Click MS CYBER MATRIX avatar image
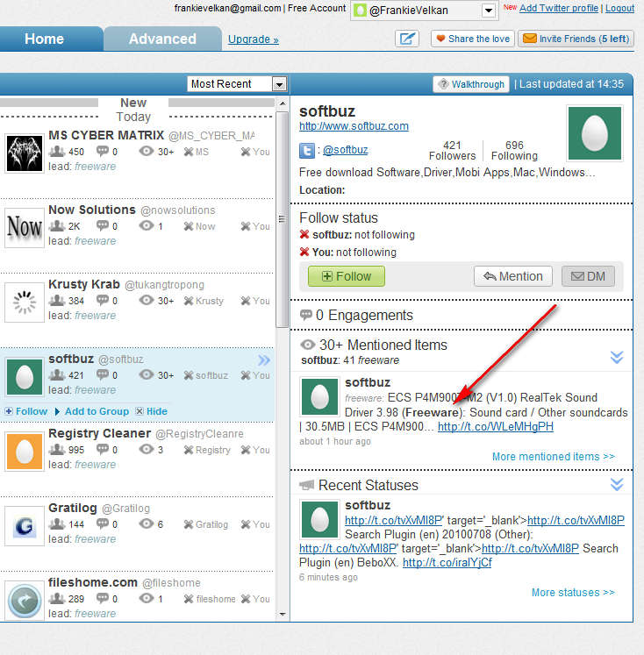 25,153
